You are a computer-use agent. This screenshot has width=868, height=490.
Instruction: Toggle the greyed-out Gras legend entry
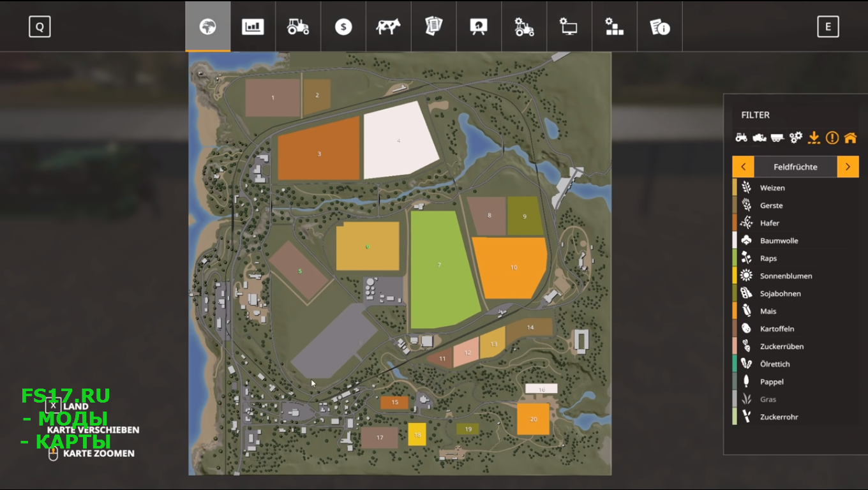point(795,399)
